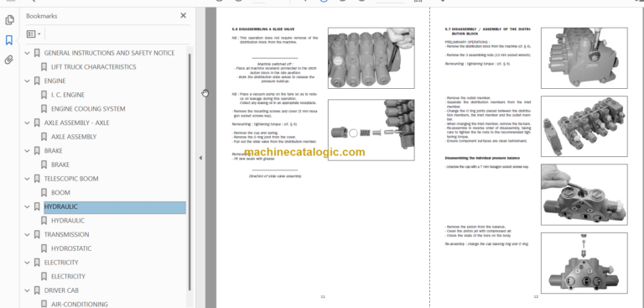This screenshot has height=308, width=644.
Task: Open the AIR-CONDITIONING bookmark
Action: point(80,305)
